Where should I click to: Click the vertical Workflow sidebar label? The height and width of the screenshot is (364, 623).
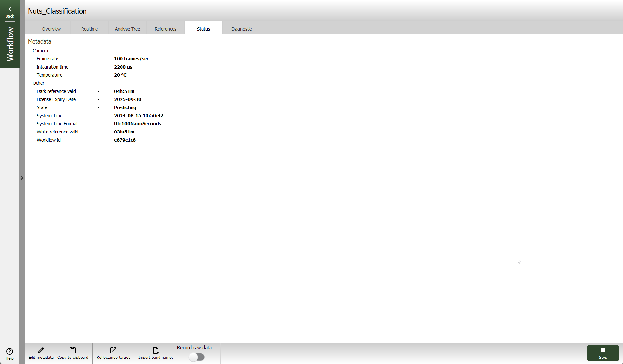pos(10,44)
